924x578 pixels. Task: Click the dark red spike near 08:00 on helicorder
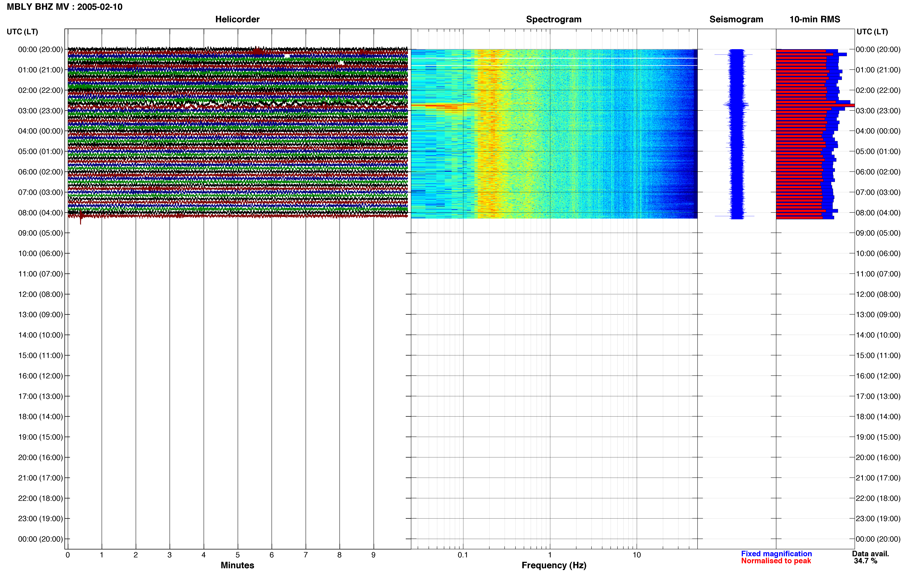(x=81, y=217)
